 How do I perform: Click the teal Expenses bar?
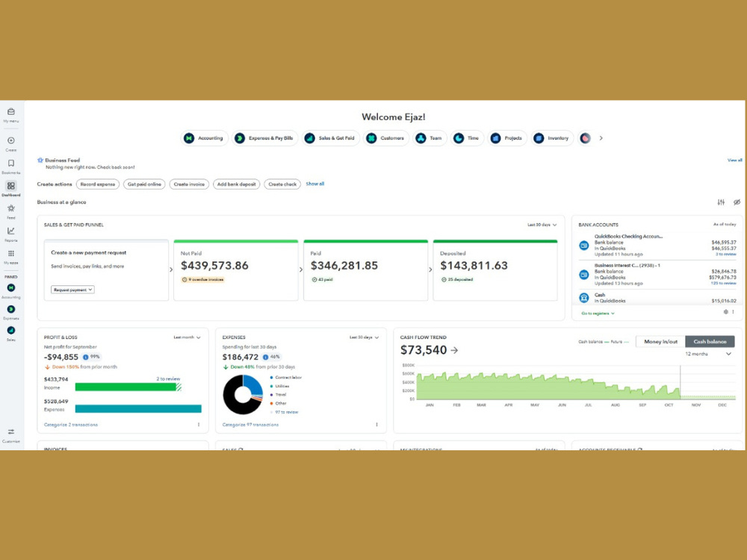tap(138, 409)
